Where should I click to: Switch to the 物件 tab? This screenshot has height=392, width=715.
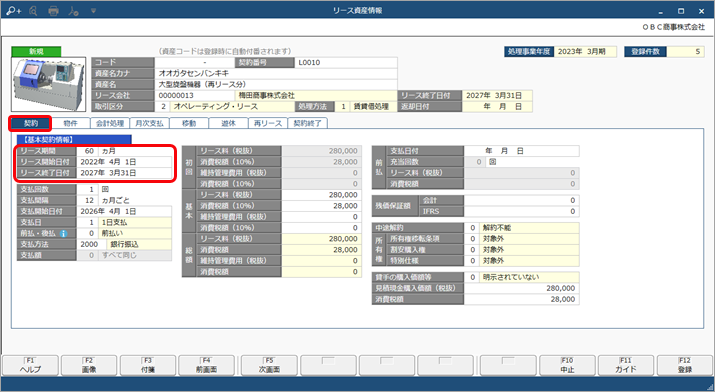point(70,123)
